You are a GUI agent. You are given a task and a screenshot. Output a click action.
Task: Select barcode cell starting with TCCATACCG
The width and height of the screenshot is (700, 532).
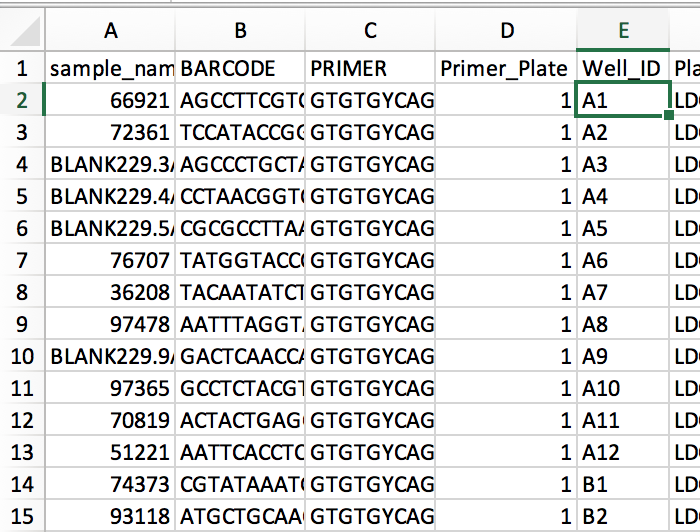coord(240,132)
